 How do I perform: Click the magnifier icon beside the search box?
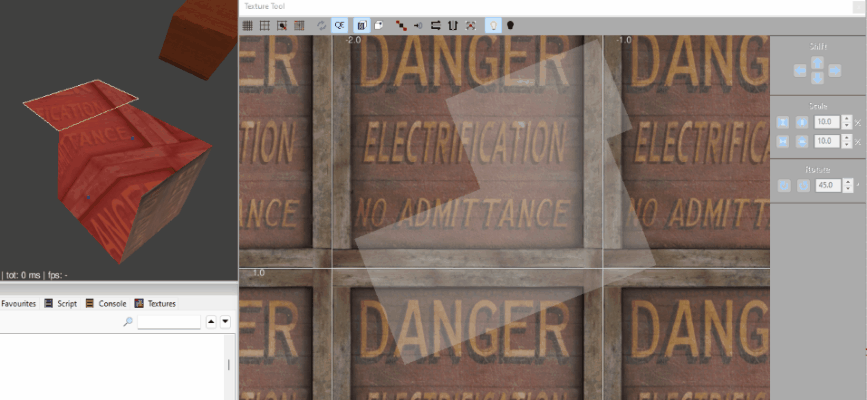pos(128,322)
